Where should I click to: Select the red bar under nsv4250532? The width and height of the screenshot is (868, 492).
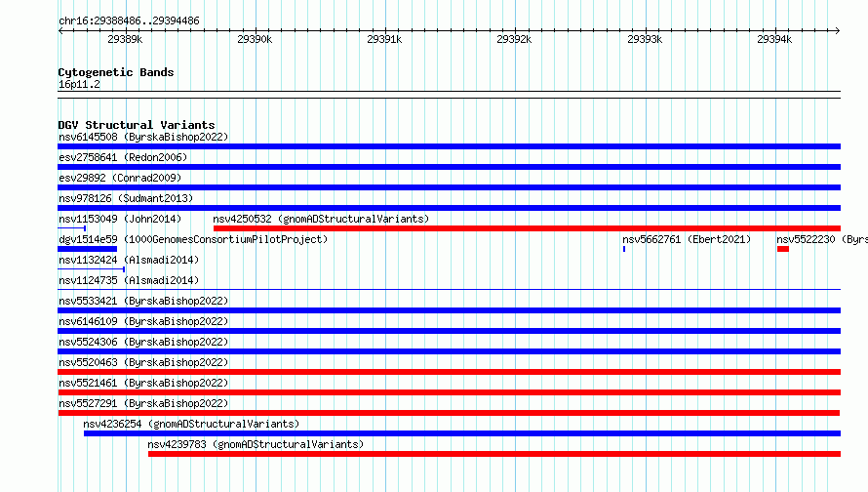(527, 228)
